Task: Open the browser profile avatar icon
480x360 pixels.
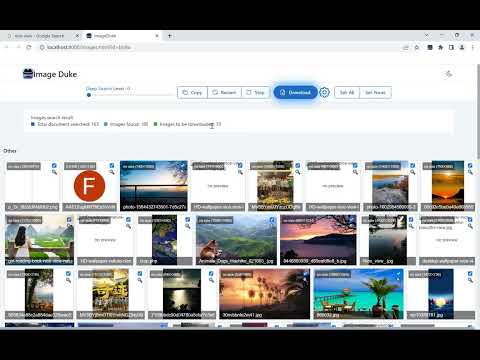Action: 462,47
